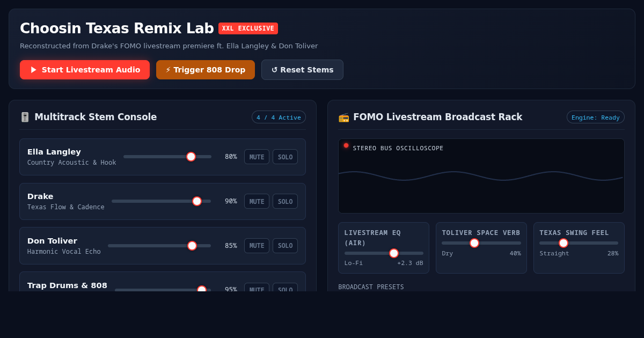Click the 'Harmonic Vocal Echo' subtitle
Image resolution: width=644 pixels, height=338 pixels.
64,252
